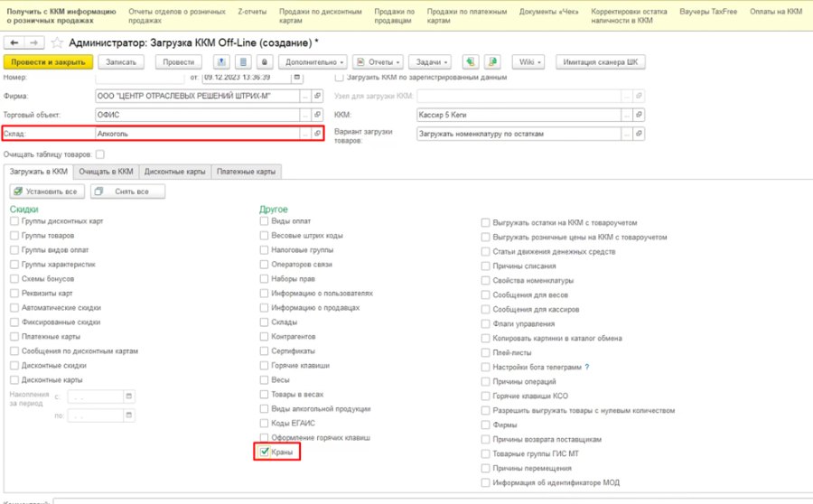The height and width of the screenshot is (504, 813).
Task: Click the ККМ field with Кассир 5 Кеги
Action: (519, 115)
